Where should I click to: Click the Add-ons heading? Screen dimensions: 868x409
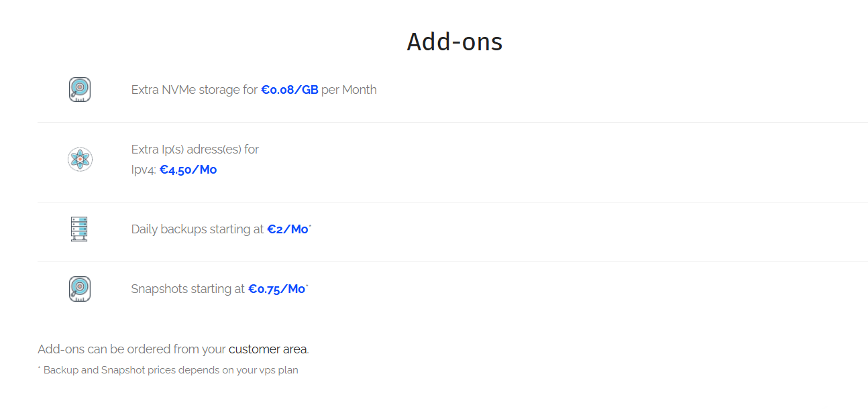click(455, 42)
